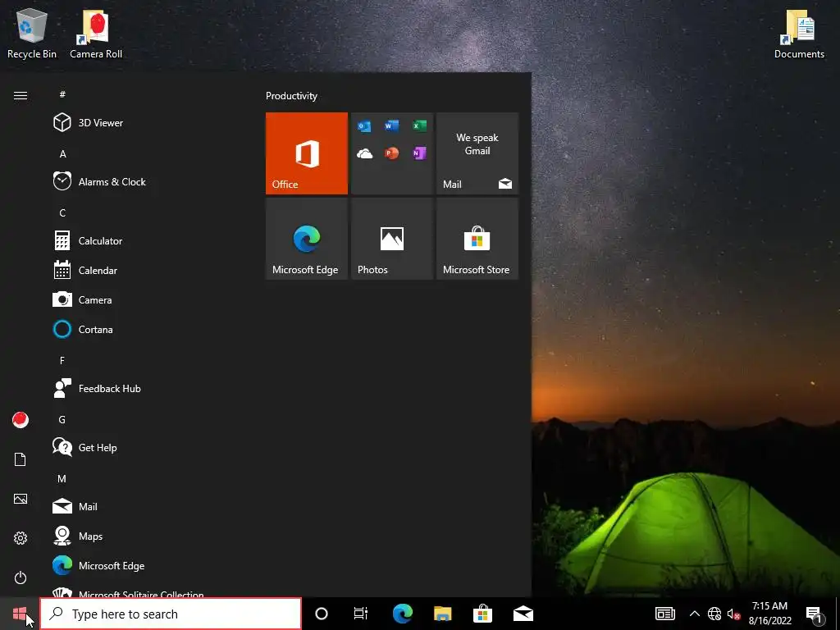Open File Explorer on the taskbar
The height and width of the screenshot is (630, 840).
pyautogui.click(x=442, y=614)
